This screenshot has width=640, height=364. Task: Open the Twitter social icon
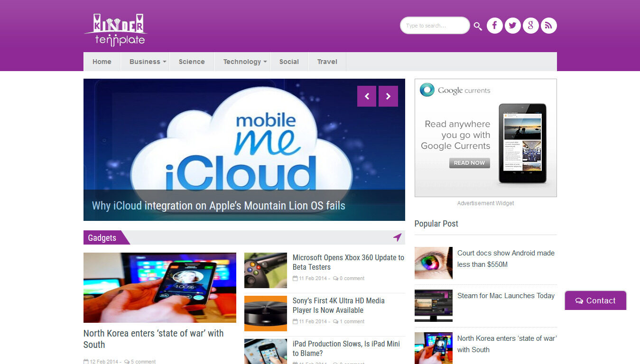(x=512, y=26)
